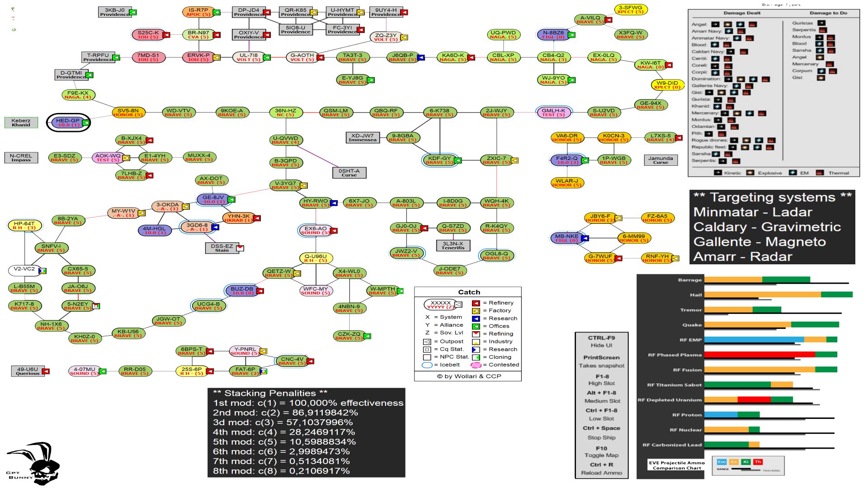Select the HED-GP system node

(68, 123)
